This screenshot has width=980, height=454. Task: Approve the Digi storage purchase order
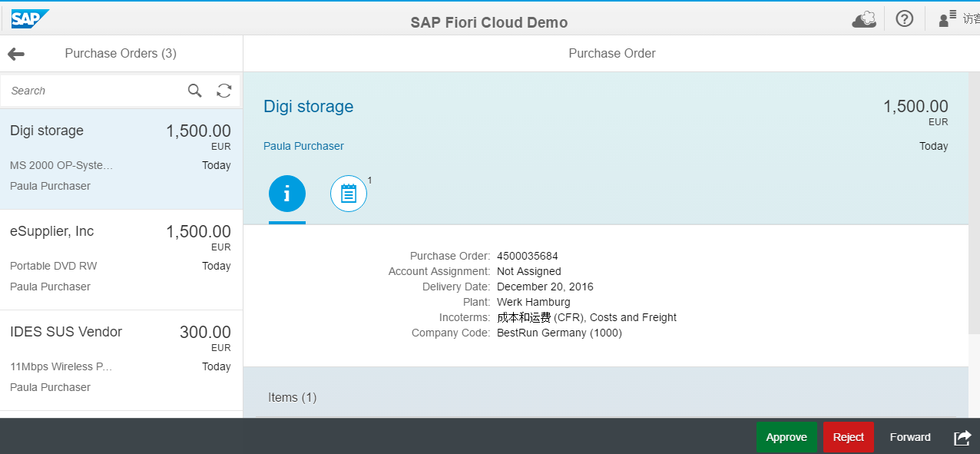[786, 436]
